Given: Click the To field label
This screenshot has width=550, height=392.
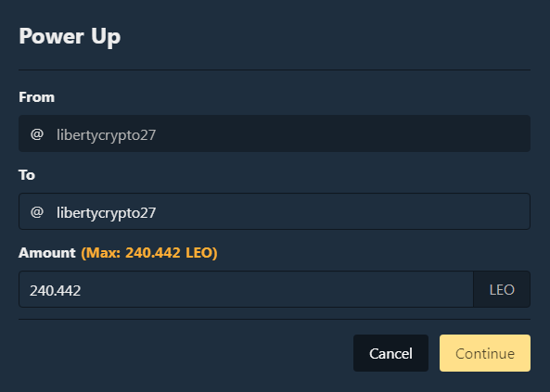Looking at the screenshot, I should click(27, 175).
